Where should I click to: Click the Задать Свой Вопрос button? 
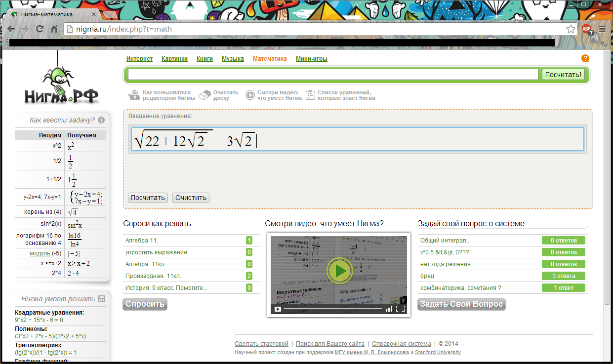coord(461,304)
